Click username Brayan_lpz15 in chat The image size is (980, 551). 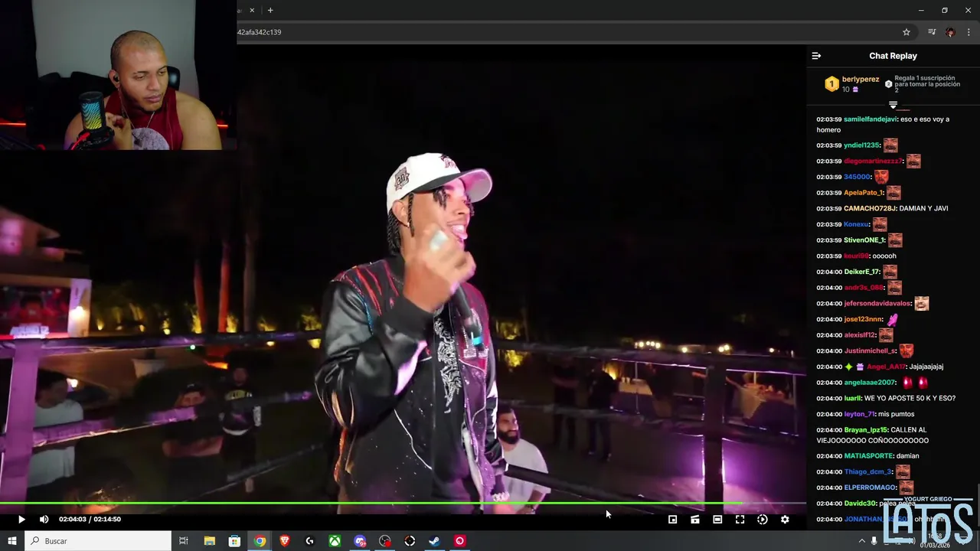pyautogui.click(x=866, y=430)
